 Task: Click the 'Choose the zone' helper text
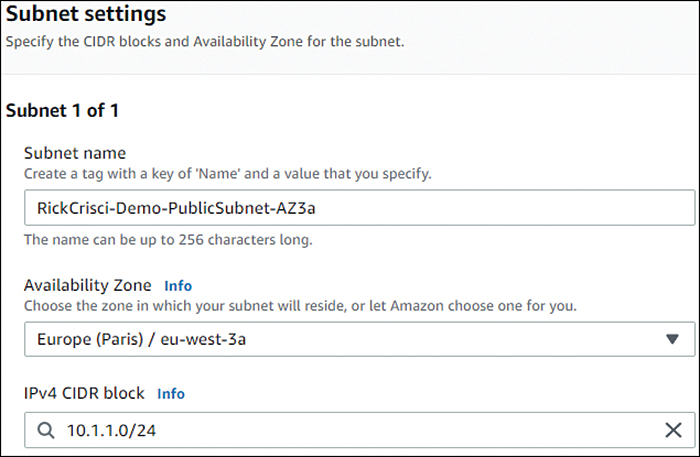[300, 306]
